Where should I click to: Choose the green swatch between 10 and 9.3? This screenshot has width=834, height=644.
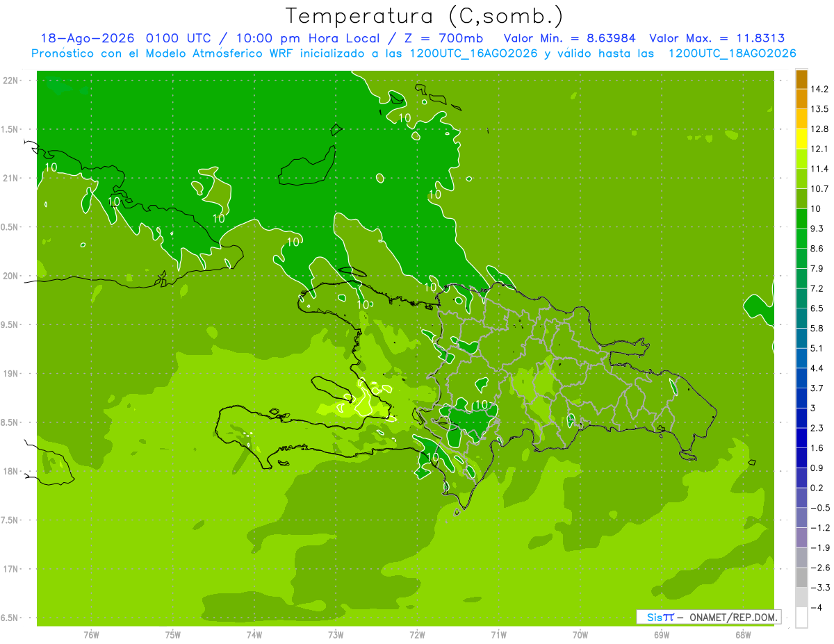[x=801, y=218]
